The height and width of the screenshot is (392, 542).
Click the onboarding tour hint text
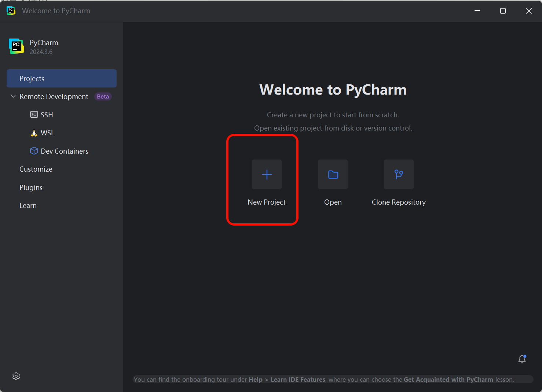pos(324,380)
